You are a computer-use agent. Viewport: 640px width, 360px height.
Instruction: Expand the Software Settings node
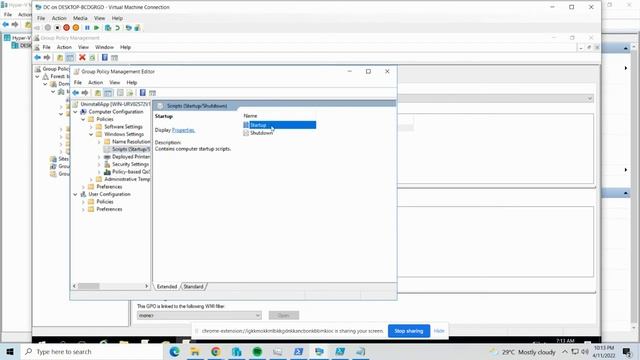(91, 127)
